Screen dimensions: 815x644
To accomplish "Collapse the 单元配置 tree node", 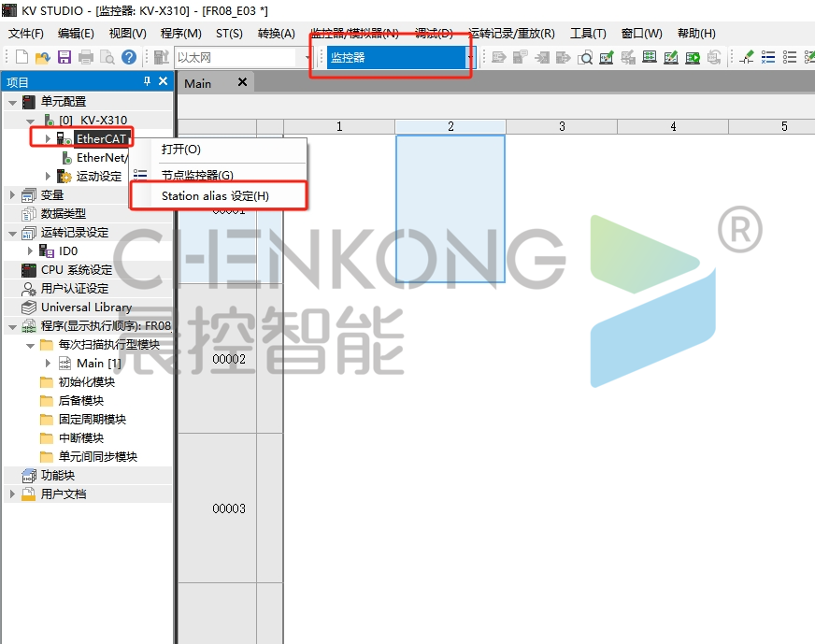I will (x=12, y=102).
